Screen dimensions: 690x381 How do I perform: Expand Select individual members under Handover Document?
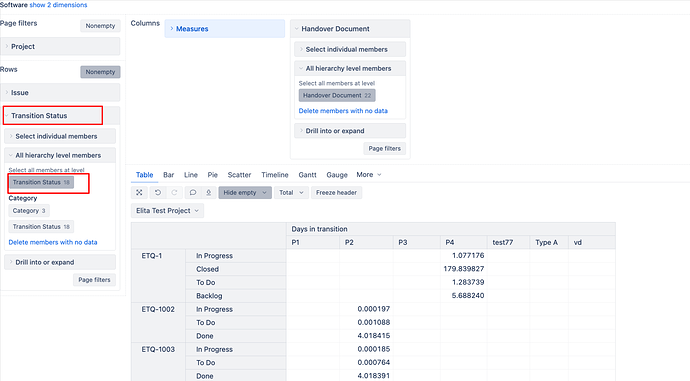click(350, 49)
